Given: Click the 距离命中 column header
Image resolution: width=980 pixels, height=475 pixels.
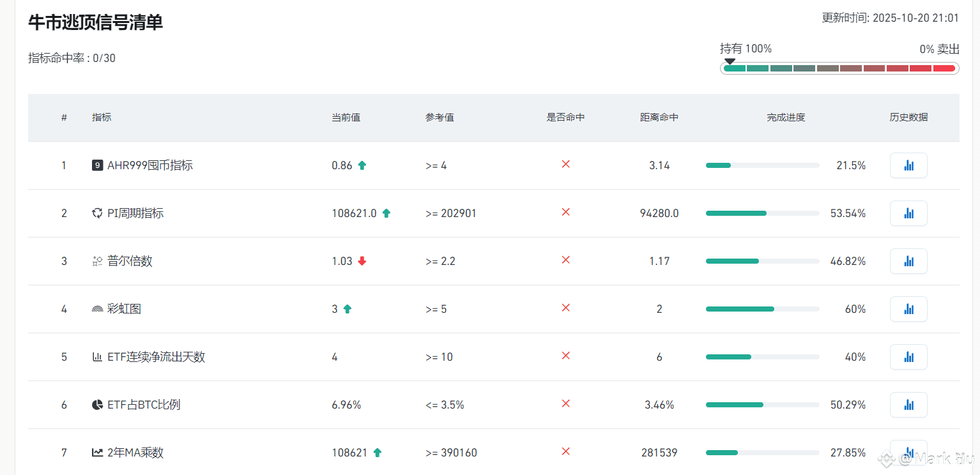Looking at the screenshot, I should pos(659,117).
